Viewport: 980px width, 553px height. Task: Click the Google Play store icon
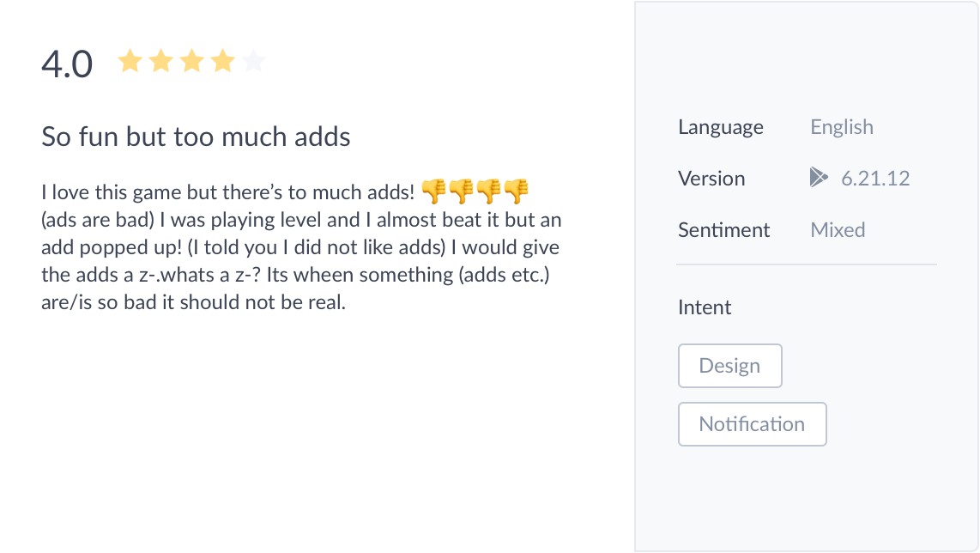(818, 178)
